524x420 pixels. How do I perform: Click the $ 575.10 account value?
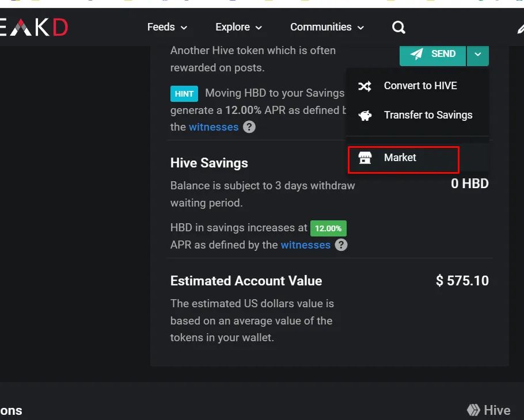pyautogui.click(x=462, y=281)
